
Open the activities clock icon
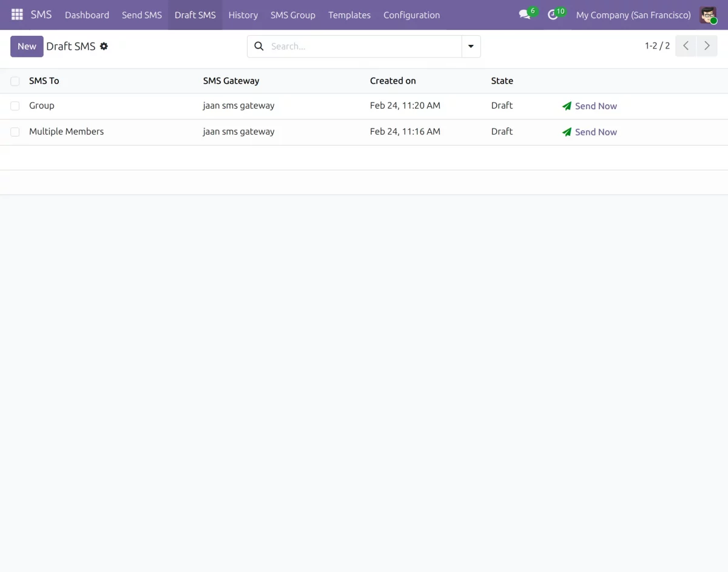[553, 15]
